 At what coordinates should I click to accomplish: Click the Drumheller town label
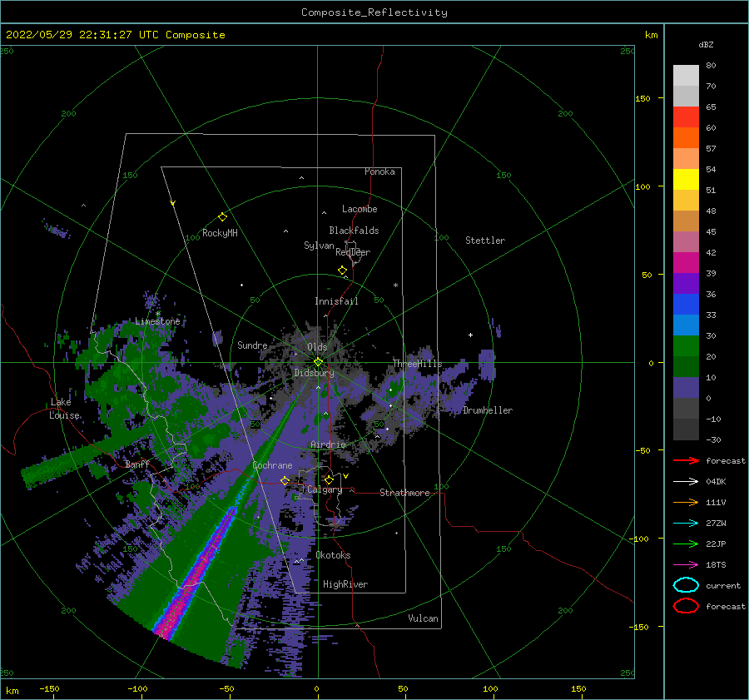click(x=488, y=410)
